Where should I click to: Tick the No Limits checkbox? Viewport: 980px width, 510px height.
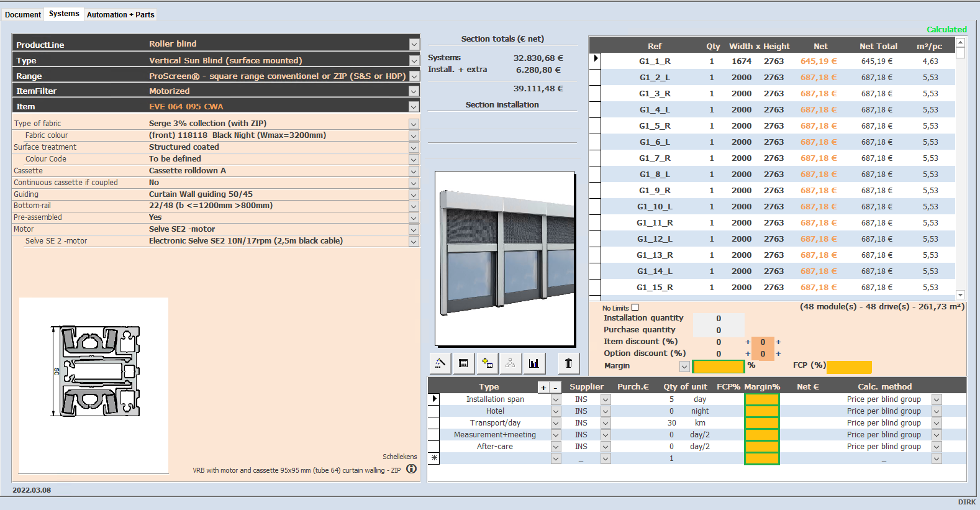point(635,307)
